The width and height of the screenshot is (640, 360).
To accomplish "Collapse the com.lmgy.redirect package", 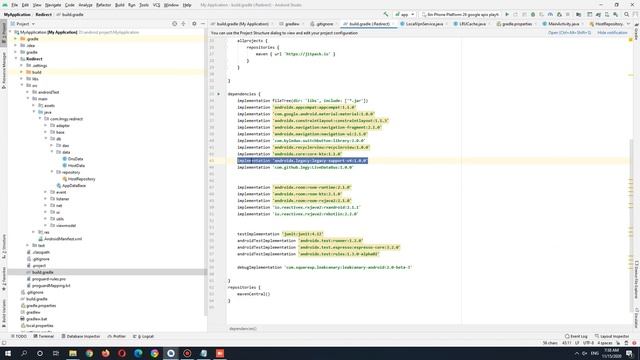I will point(40,119).
